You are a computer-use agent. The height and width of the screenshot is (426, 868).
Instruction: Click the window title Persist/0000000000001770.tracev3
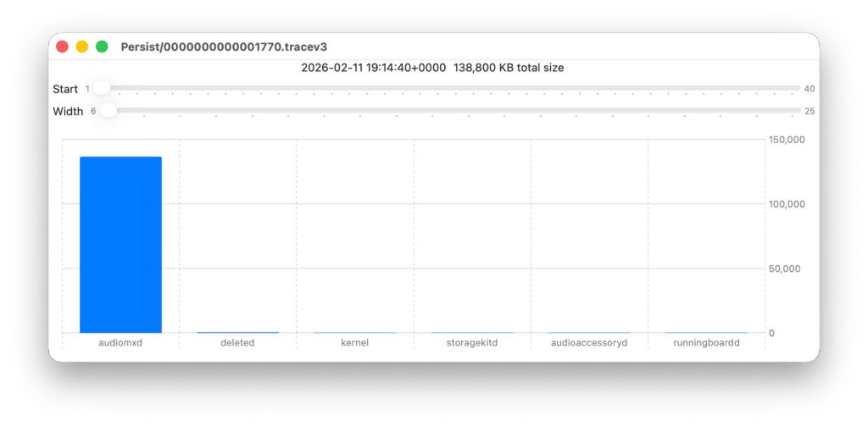(x=230, y=47)
